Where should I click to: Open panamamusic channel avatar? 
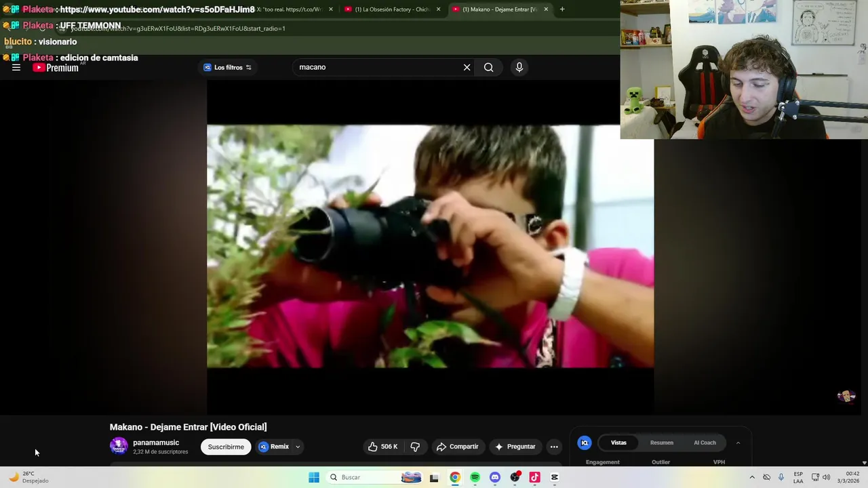[119, 446]
